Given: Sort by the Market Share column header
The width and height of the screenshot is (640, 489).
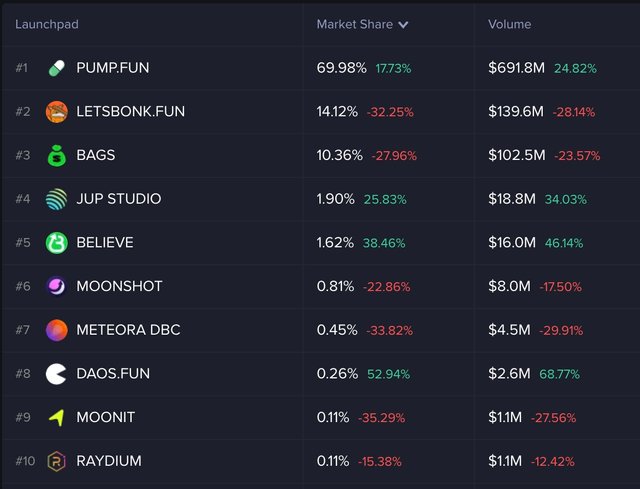Looking at the screenshot, I should [x=355, y=24].
